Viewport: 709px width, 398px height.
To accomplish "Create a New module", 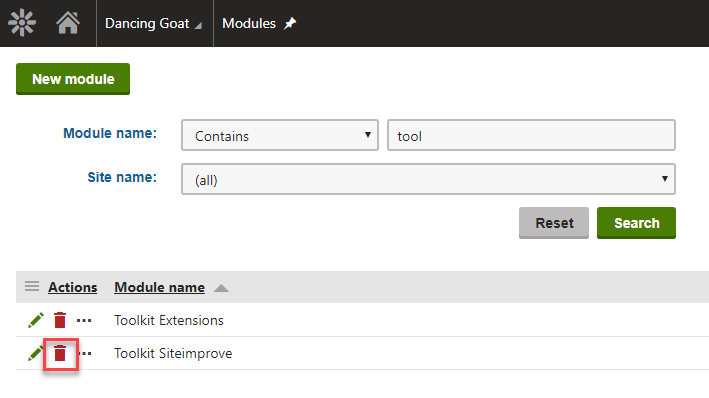I will pyautogui.click(x=73, y=79).
